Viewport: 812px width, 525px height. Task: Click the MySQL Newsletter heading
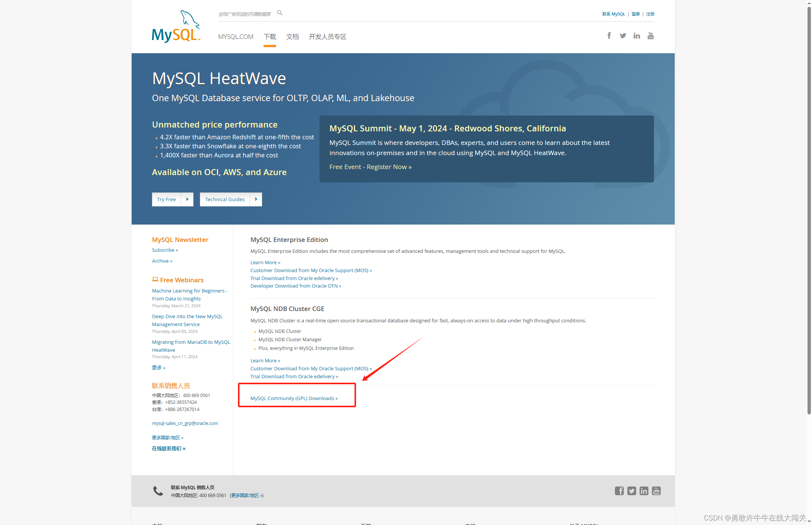(x=180, y=240)
